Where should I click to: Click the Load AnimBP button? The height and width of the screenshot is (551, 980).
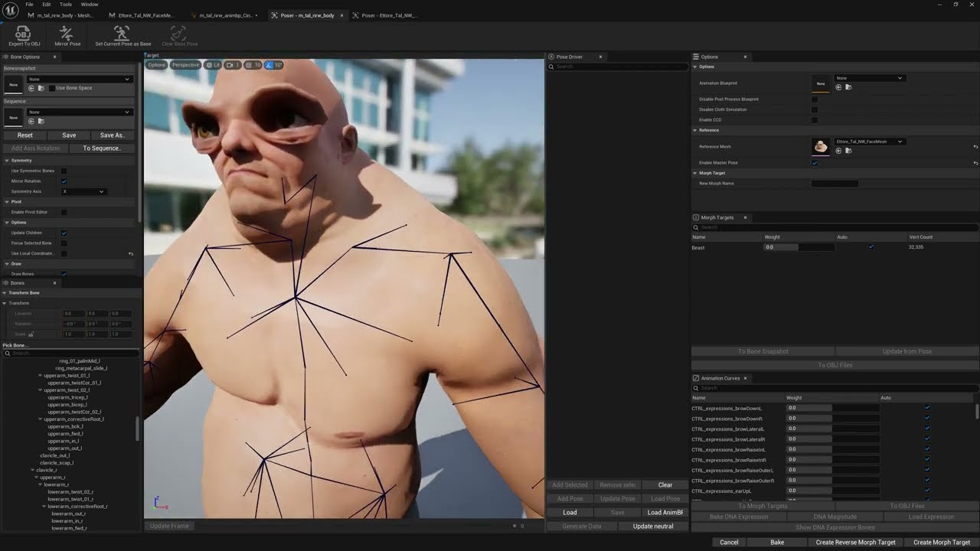[x=665, y=513]
